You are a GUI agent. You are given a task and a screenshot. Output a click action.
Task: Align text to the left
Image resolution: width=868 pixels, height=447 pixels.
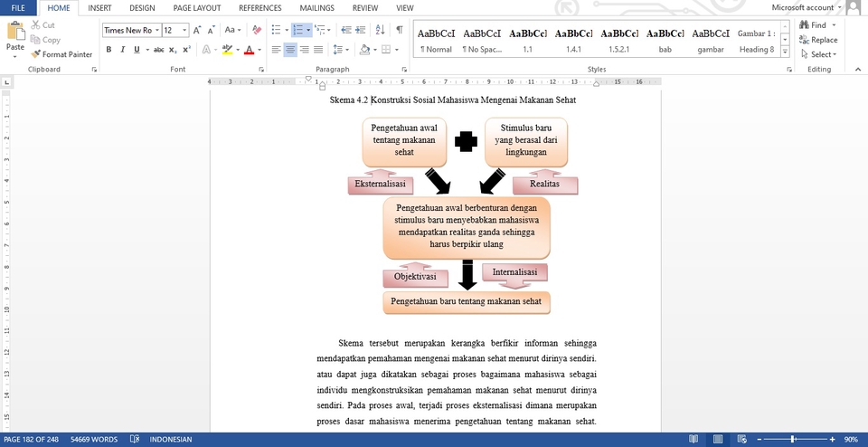[x=277, y=50]
